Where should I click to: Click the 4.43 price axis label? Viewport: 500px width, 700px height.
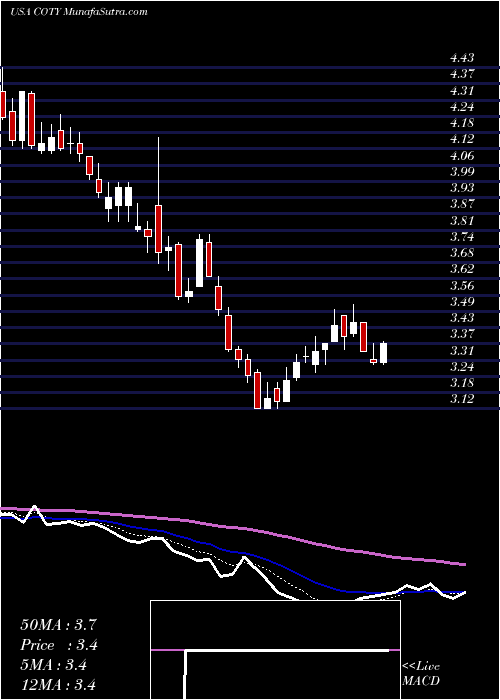(462, 58)
